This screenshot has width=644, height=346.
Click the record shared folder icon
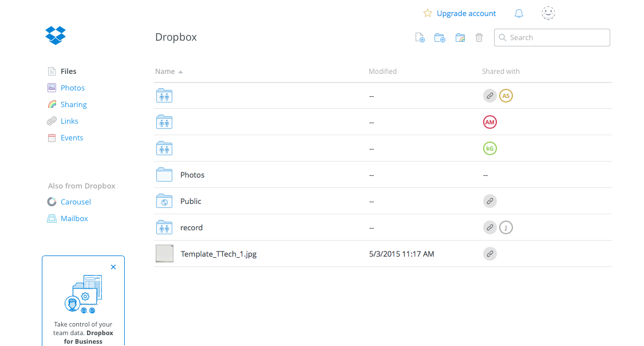coord(164,227)
